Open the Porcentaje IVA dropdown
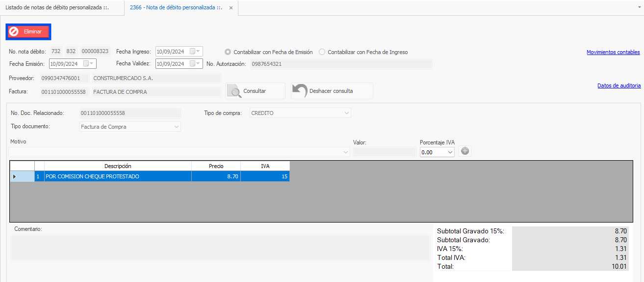Image resolution: width=644 pixels, height=282 pixels. pos(450,152)
